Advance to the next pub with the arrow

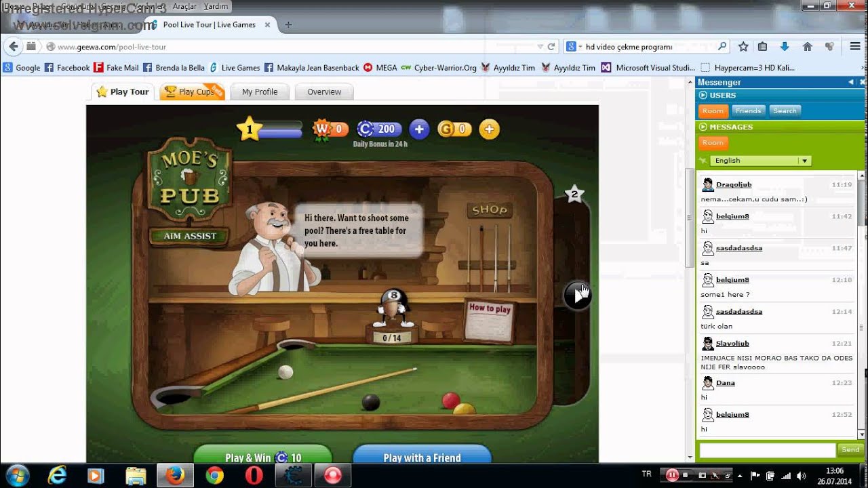578,296
